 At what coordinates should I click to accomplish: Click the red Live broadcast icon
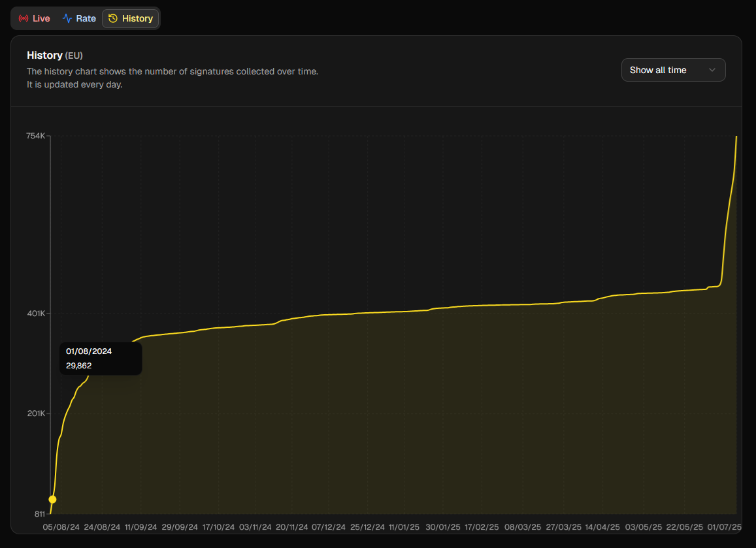[x=23, y=18]
